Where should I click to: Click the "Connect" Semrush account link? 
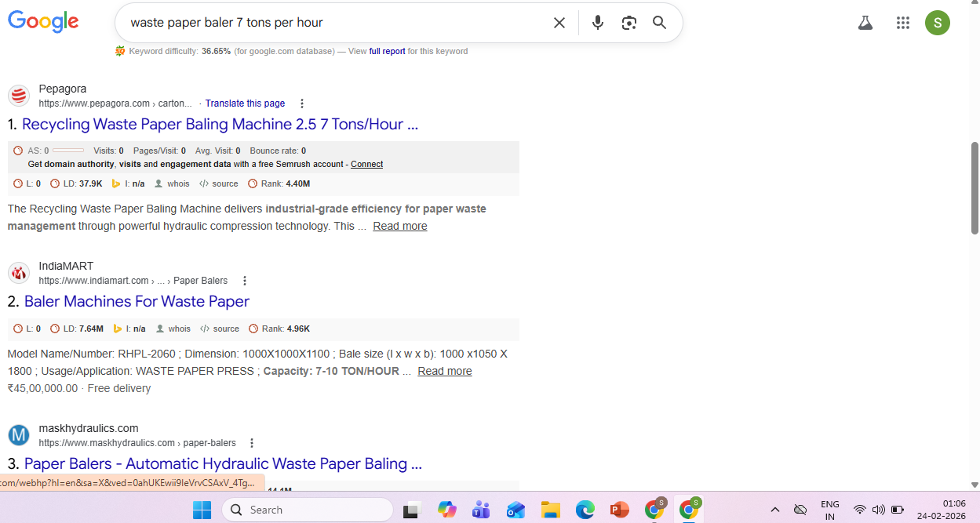(x=366, y=164)
